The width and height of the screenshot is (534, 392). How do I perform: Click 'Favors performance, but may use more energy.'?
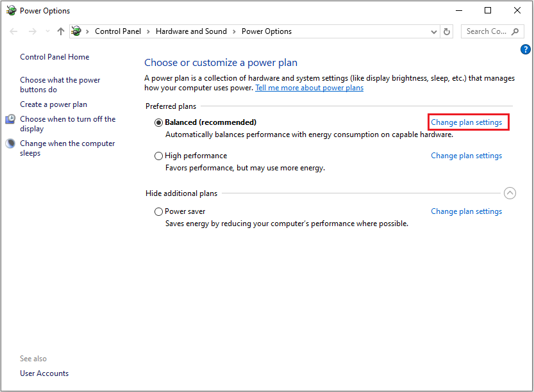coord(245,168)
